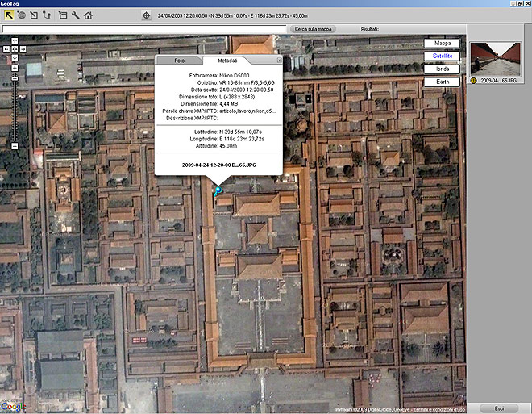
Task: Pan the map right
Action: 23,49
